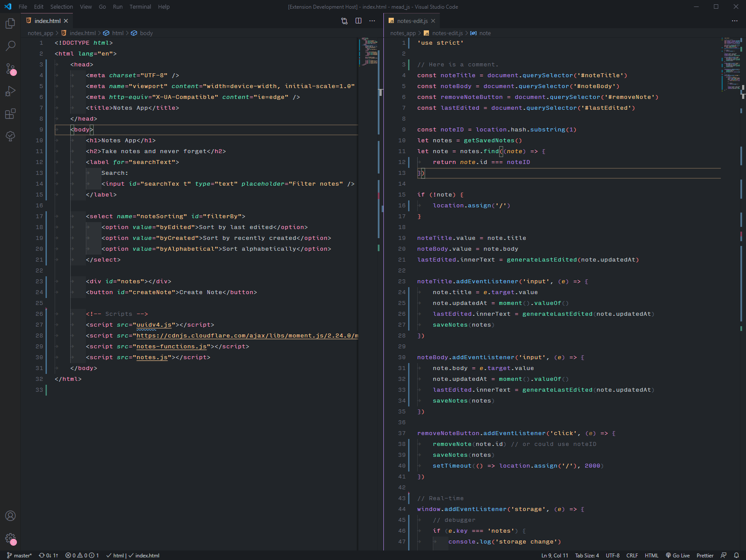The height and width of the screenshot is (560, 746).
Task: Close the index.html tab
Action: click(x=66, y=21)
